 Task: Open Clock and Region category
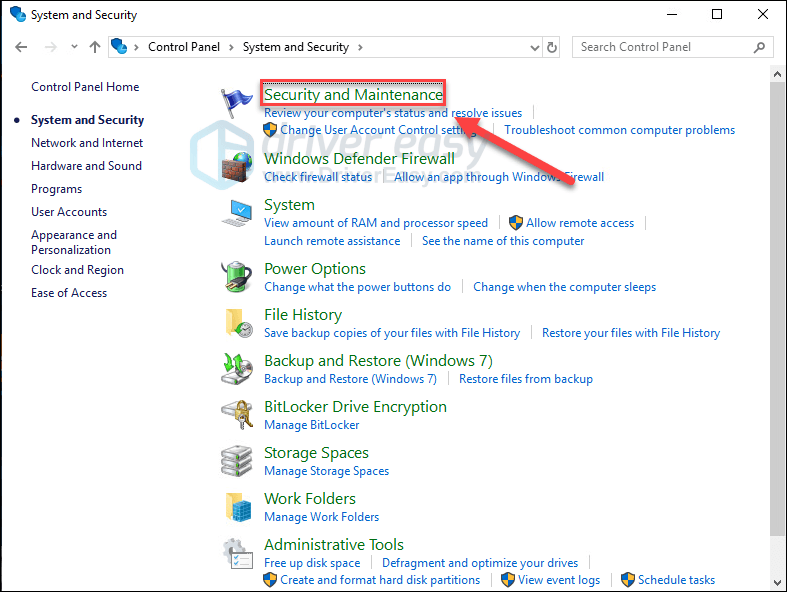(x=77, y=270)
